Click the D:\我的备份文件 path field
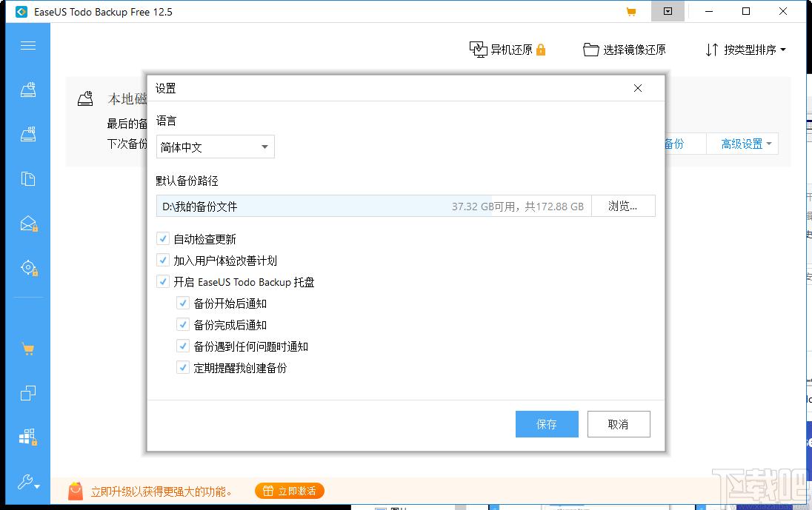Image resolution: width=812 pixels, height=510 pixels. 373,206
